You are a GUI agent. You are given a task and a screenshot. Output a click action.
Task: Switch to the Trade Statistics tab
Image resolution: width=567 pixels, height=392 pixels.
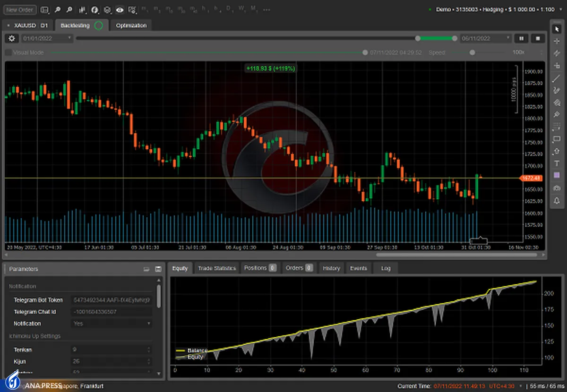[x=216, y=268]
